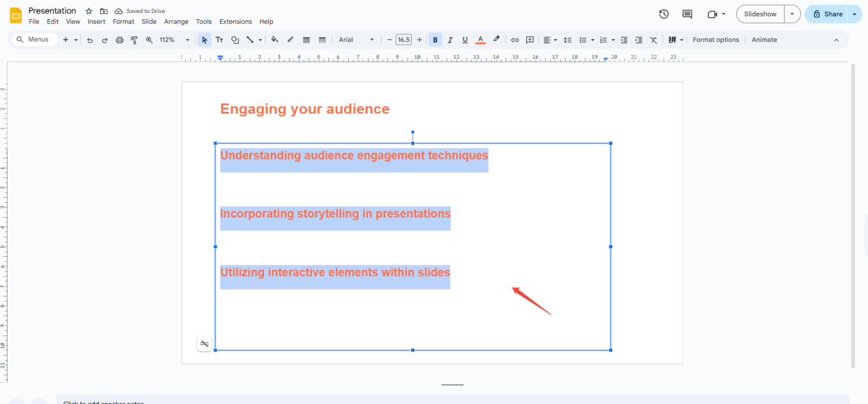Expand the 112% zoom level dropdown
This screenshot has width=868, height=404.
(x=187, y=40)
